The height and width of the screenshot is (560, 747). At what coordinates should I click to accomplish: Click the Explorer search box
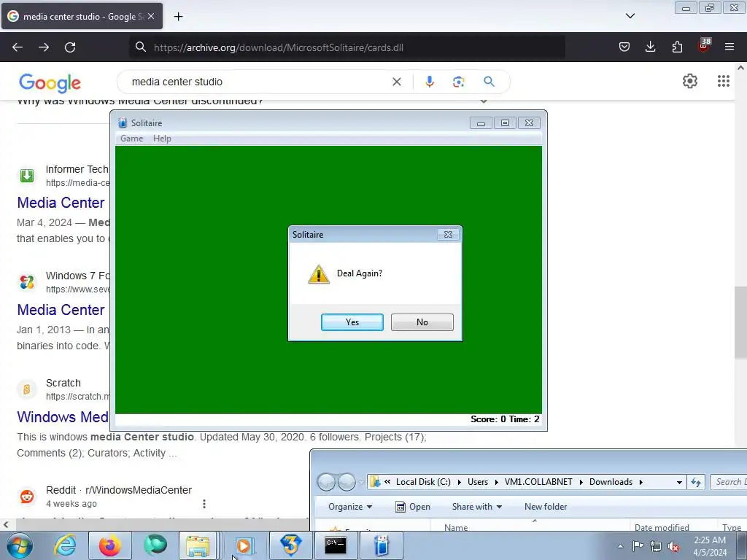[729, 482]
